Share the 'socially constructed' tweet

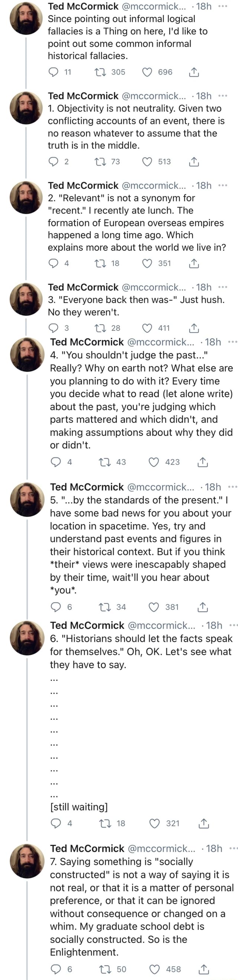coord(203,969)
